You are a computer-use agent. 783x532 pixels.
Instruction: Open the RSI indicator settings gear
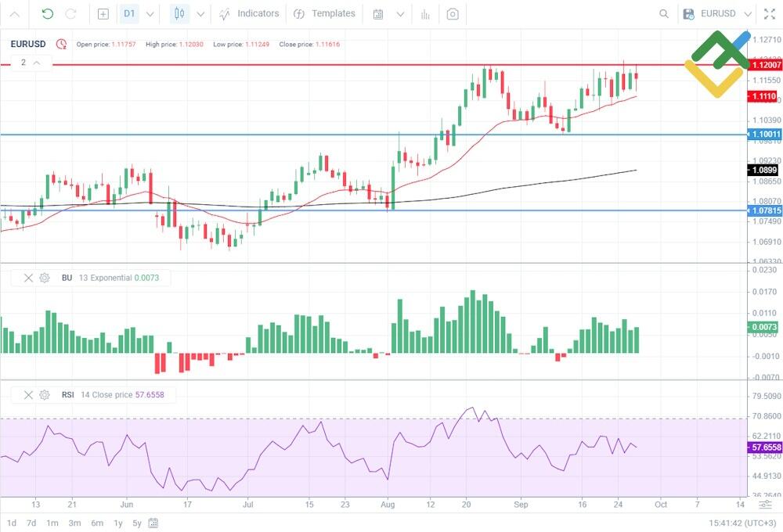pyautogui.click(x=45, y=395)
